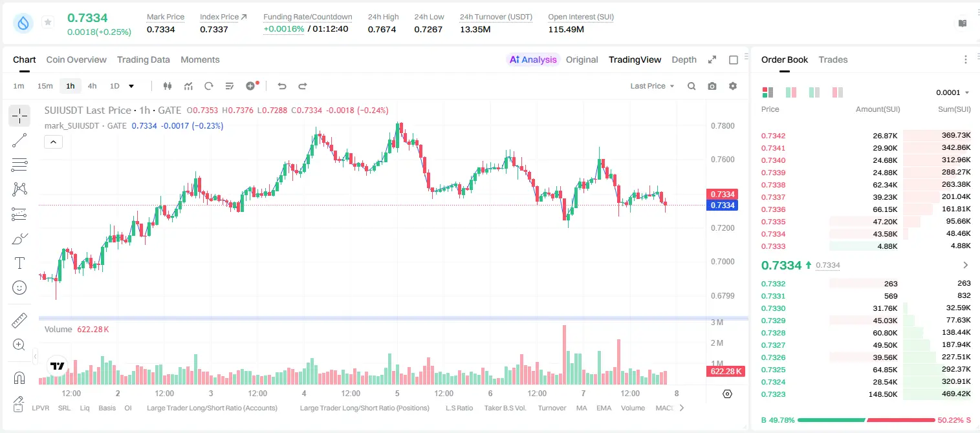Viewport: 980px width, 433px height.
Task: Open AI Analysis view
Action: click(x=533, y=59)
